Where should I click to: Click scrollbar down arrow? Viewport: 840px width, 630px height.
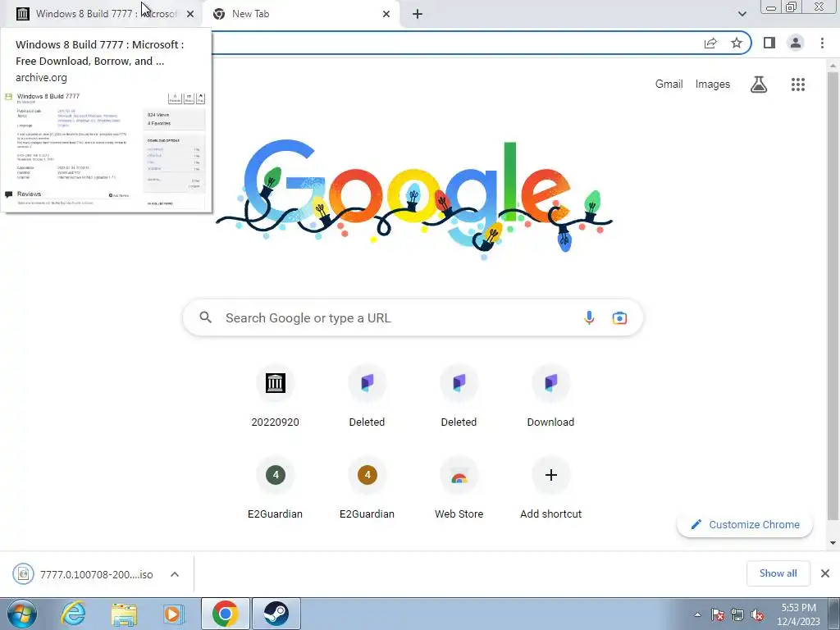tap(833, 543)
